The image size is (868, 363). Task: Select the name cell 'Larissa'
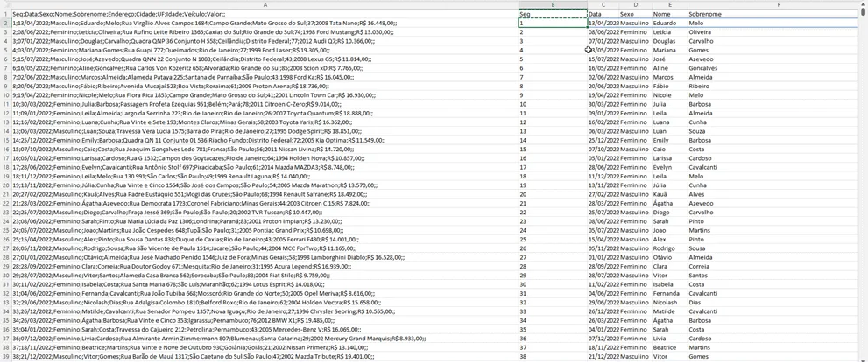tap(669, 158)
